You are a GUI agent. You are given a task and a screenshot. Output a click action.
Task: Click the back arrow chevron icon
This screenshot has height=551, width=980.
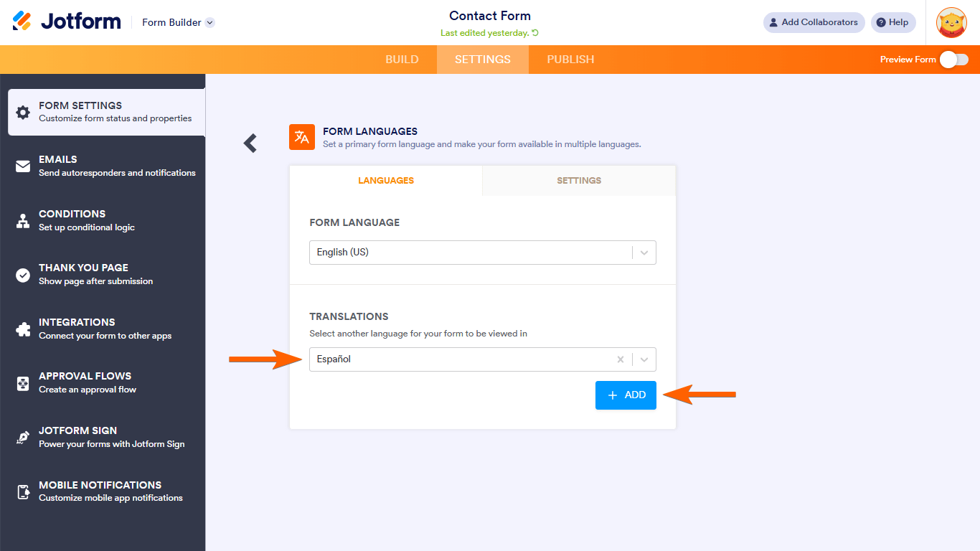coord(250,143)
